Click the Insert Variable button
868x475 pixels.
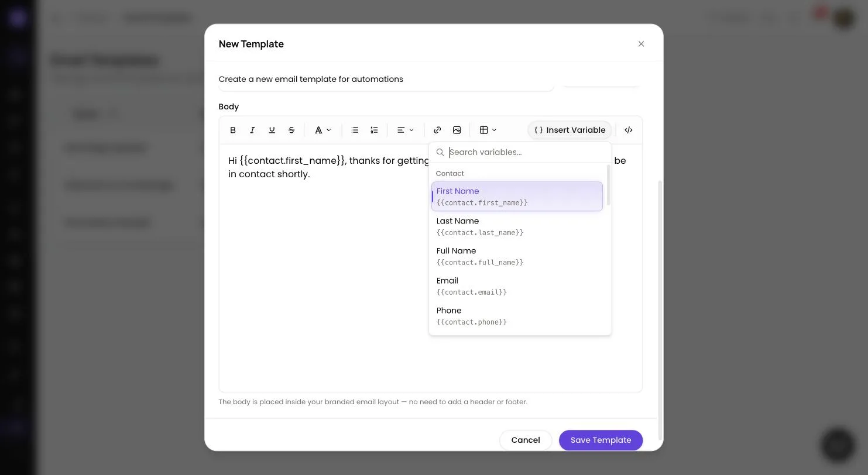click(x=569, y=130)
